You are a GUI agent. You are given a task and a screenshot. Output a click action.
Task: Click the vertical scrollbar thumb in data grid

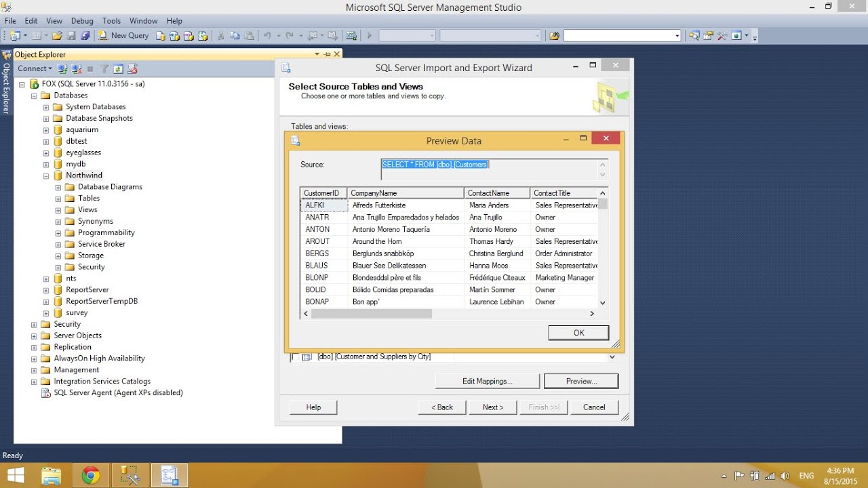tap(603, 204)
